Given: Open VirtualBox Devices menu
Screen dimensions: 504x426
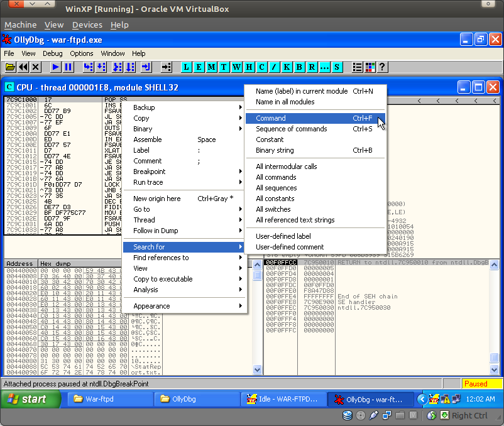Looking at the screenshot, I should pos(87,25).
